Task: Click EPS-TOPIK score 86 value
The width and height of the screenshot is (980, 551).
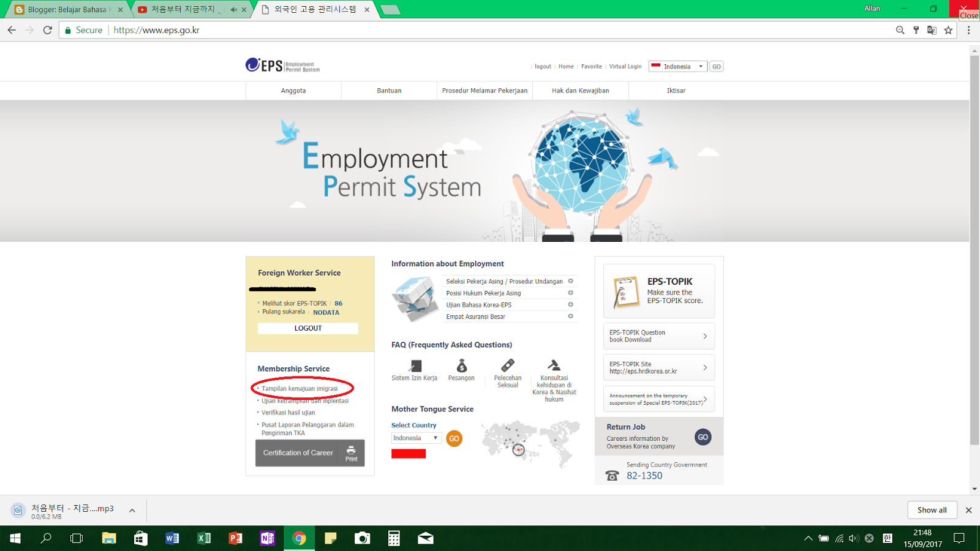Action: coord(338,303)
